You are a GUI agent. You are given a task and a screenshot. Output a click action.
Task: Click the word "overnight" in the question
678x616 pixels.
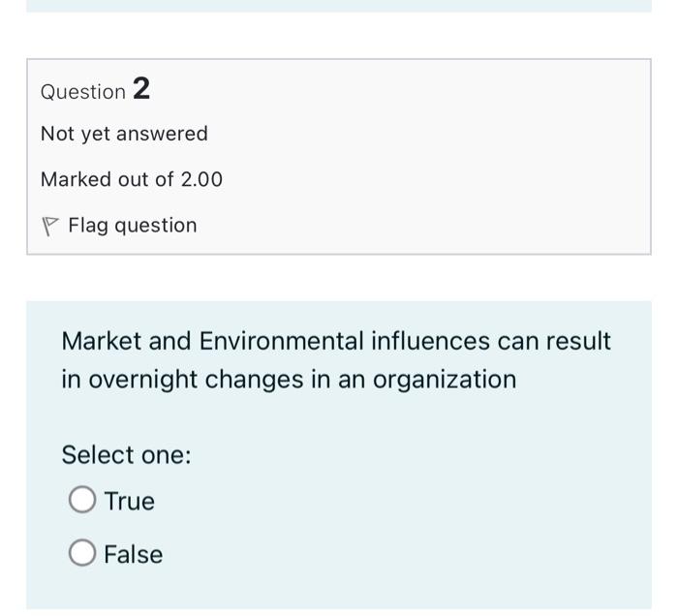pyautogui.click(x=142, y=379)
